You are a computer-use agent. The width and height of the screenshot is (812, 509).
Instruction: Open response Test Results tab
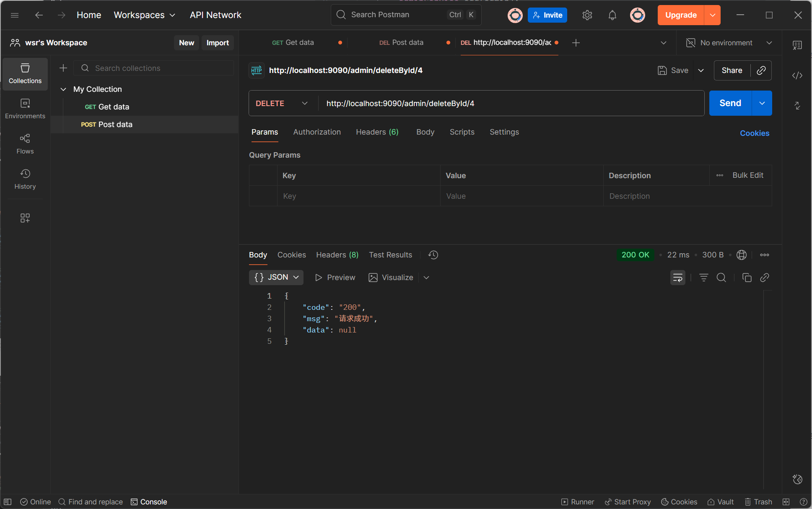(390, 255)
